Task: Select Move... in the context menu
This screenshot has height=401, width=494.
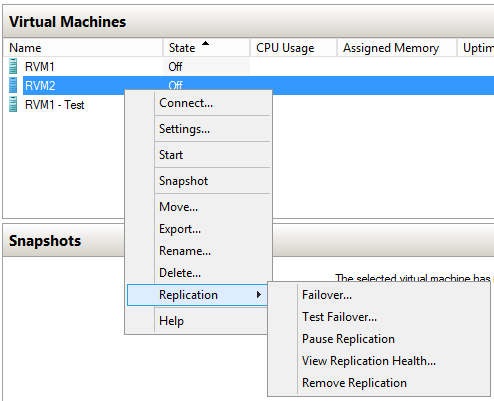Action: coord(198,207)
